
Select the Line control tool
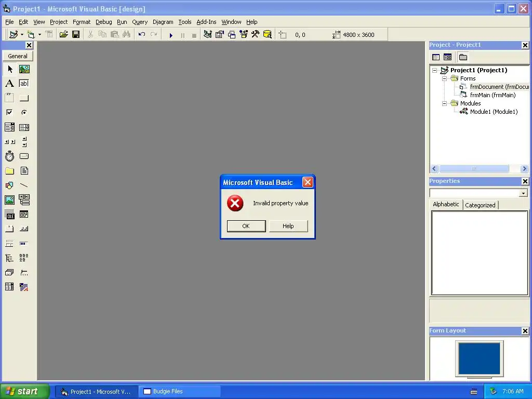24,185
